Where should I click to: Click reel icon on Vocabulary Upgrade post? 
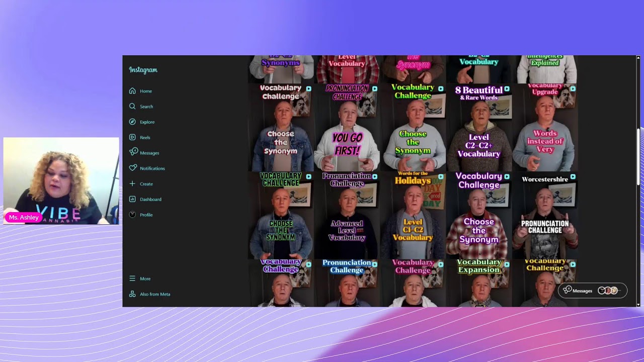click(573, 88)
